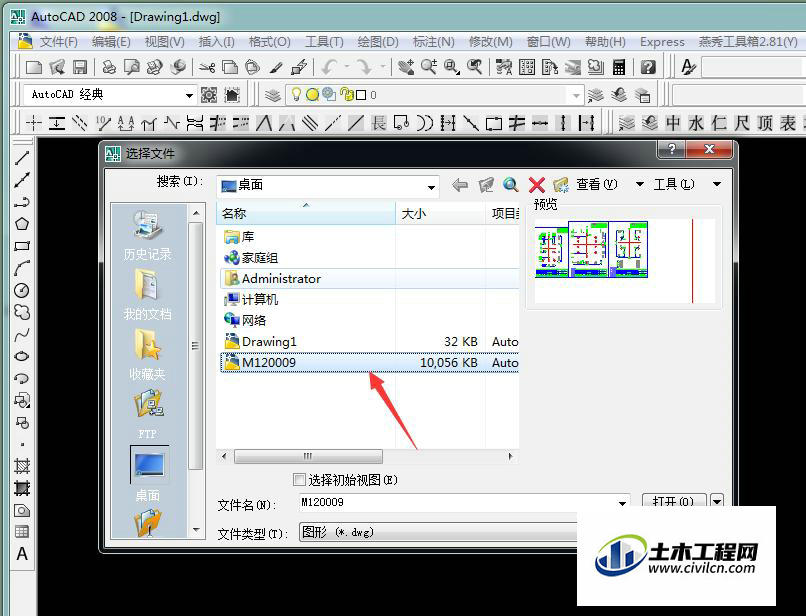806x616 pixels.
Task: Click the Save toolbar icon
Action: 80,67
